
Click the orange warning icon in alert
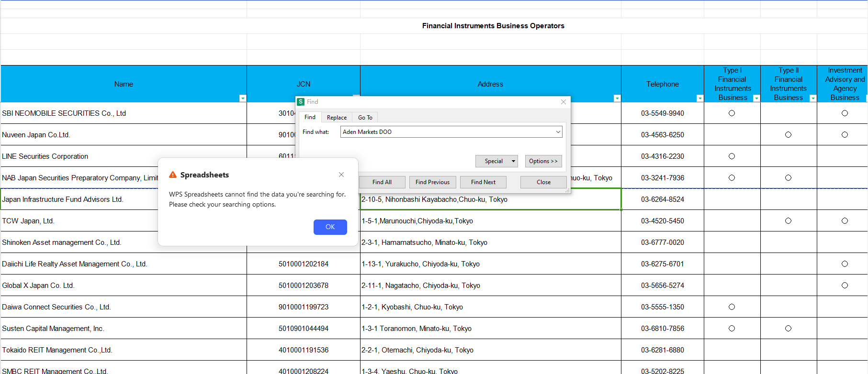click(x=173, y=175)
